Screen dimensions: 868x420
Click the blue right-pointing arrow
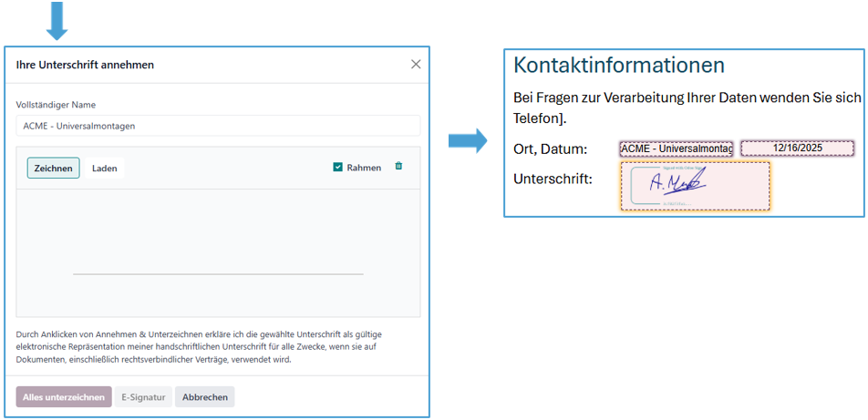pos(468,141)
